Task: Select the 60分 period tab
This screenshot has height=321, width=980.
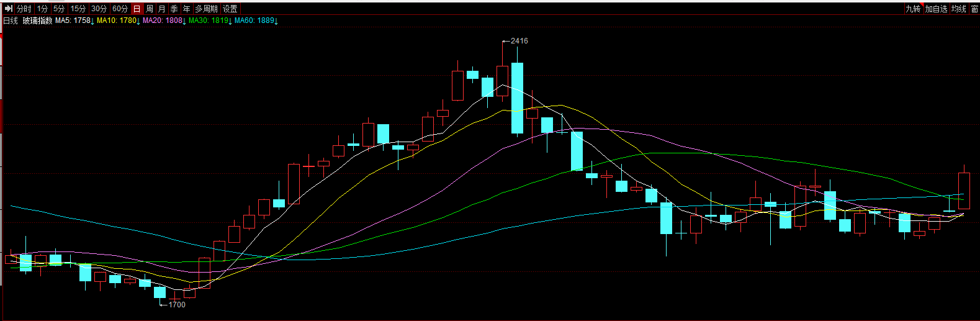Action: pos(120,9)
